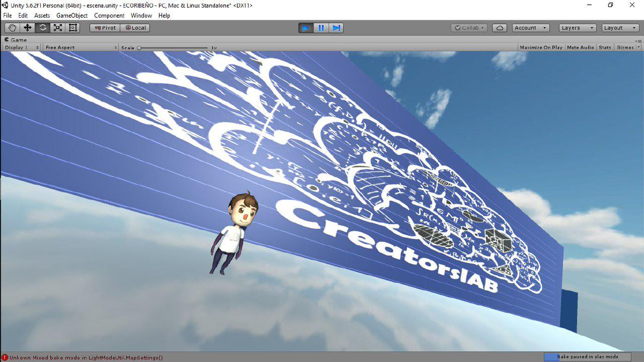Open Unity cloud services
Image resolution: width=644 pixels, height=362 pixels.
[500, 28]
